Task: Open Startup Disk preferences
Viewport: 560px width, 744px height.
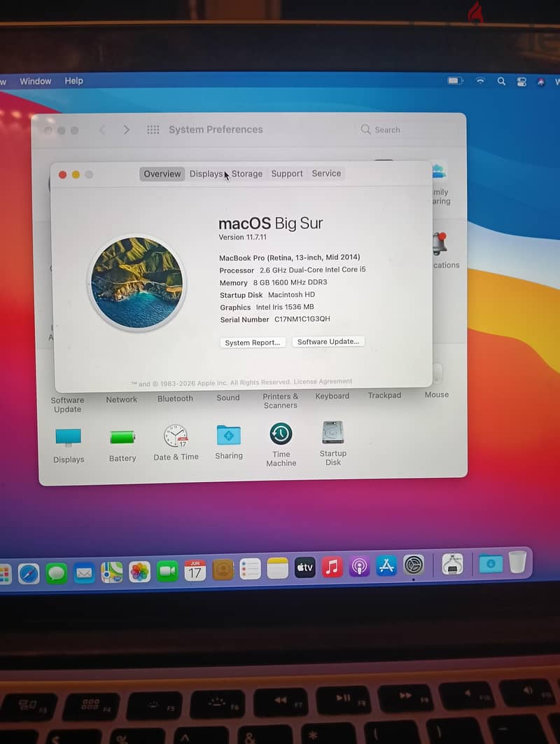Action: (x=333, y=433)
